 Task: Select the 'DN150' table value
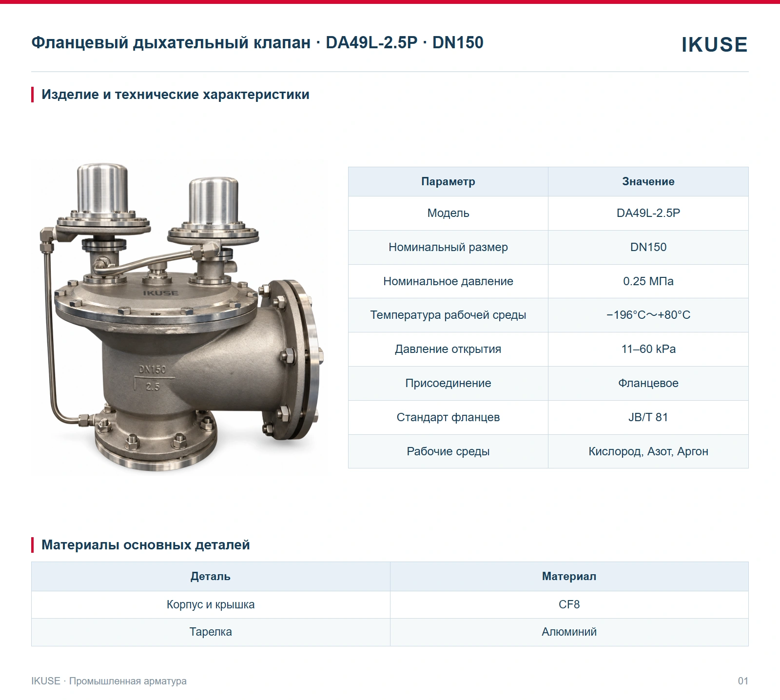coord(648,247)
